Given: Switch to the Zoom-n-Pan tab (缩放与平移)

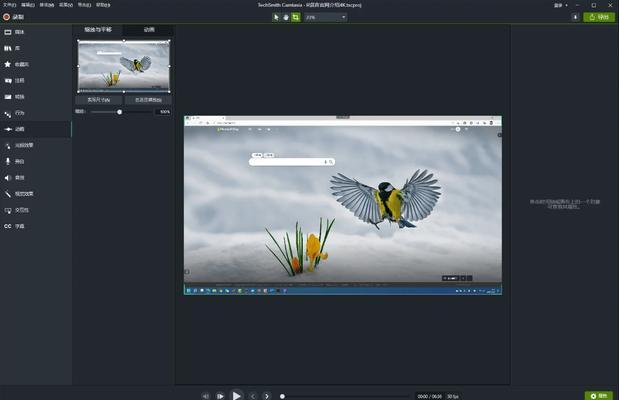Looking at the screenshot, I should [98, 30].
